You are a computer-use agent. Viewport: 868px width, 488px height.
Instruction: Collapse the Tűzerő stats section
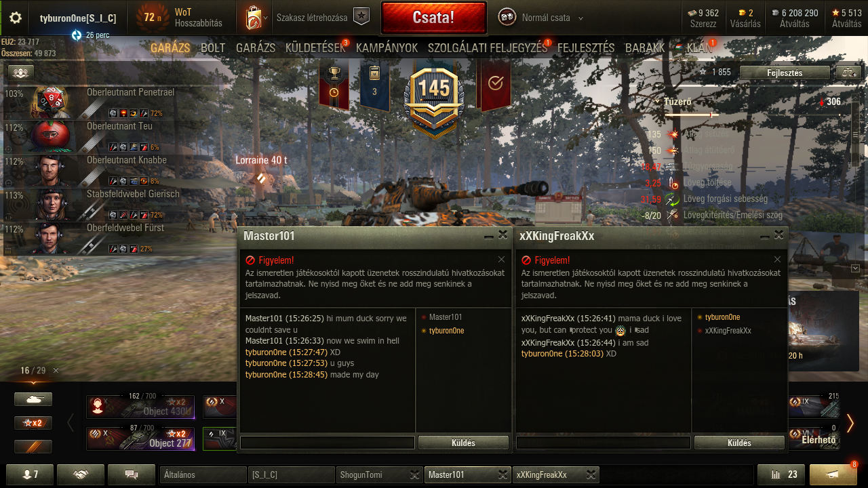coord(657,102)
